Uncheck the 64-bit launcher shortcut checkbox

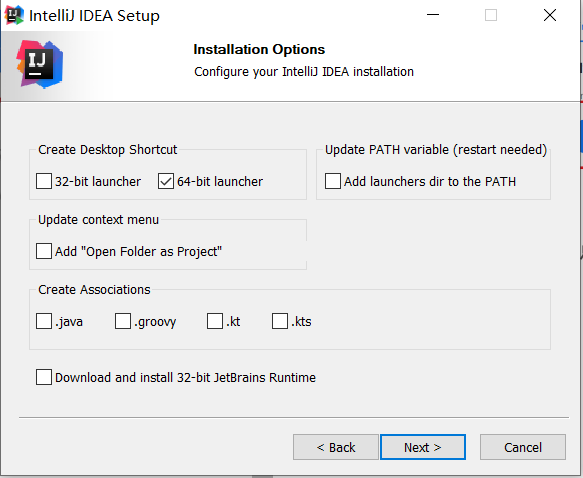pyautogui.click(x=166, y=181)
